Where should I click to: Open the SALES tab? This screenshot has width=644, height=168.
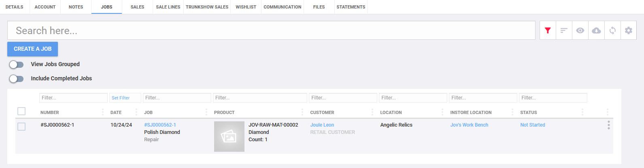click(137, 7)
